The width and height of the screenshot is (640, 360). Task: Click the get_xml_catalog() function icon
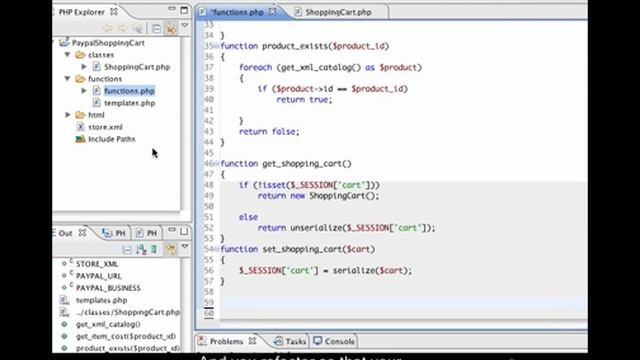[64, 324]
